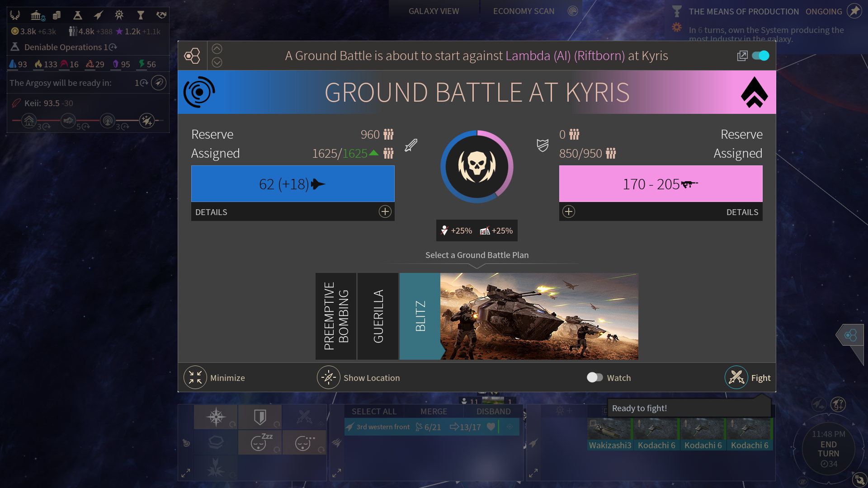The height and width of the screenshot is (488, 868).
Task: Turn off the cyan notification toggle
Action: click(x=760, y=56)
